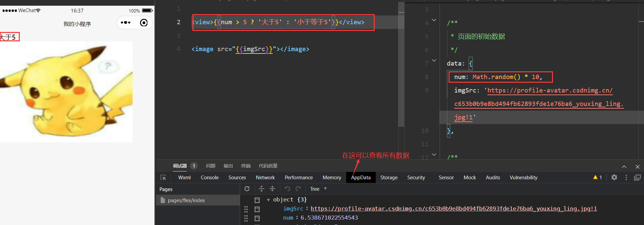Open mini program capsule three-dot menu
Image resolution: width=644 pixels, height=225 pixels.
126,23
